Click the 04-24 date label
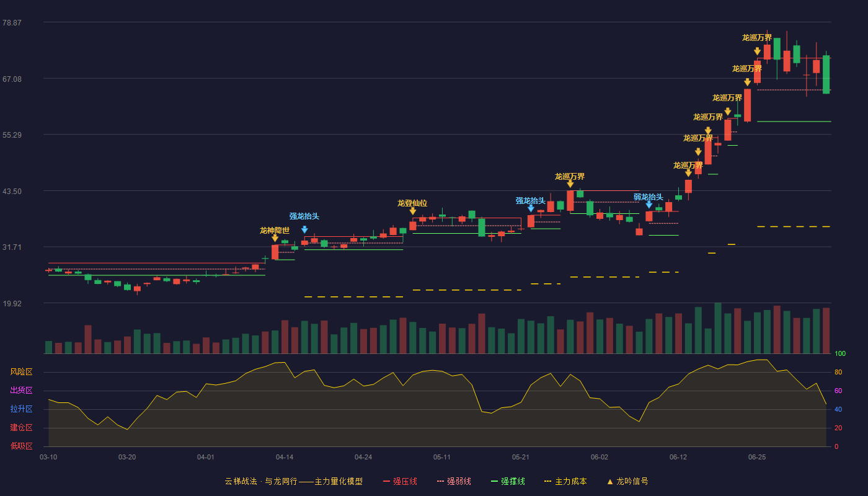Screen dimensions: 868x496 [x=363, y=457]
